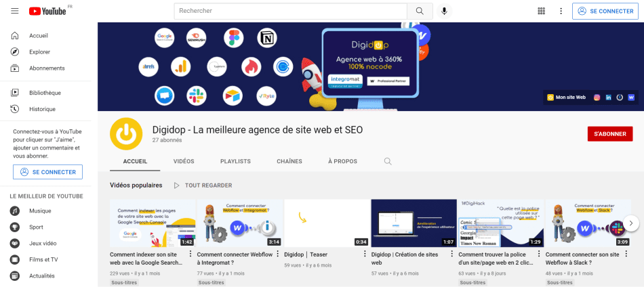Image resolution: width=644 pixels, height=287 pixels.
Task: Open Webflow link on banner
Action: point(631,97)
